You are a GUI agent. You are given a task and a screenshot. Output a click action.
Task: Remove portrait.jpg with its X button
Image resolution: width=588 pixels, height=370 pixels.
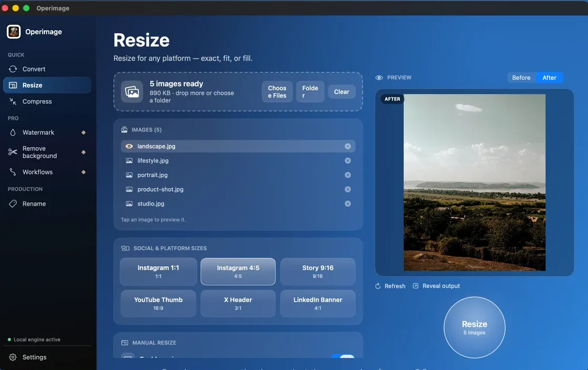347,175
